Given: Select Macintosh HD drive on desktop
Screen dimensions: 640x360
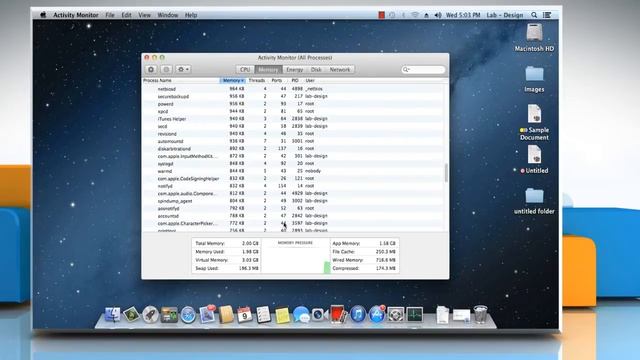Looking at the screenshot, I should [x=534, y=38].
